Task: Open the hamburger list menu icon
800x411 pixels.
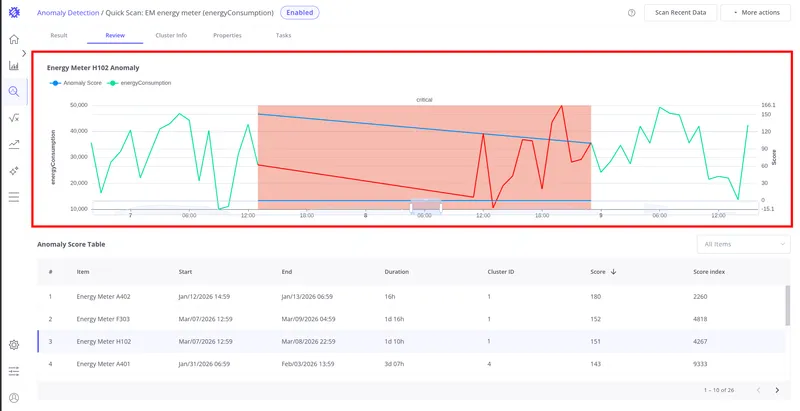Action: click(x=14, y=197)
